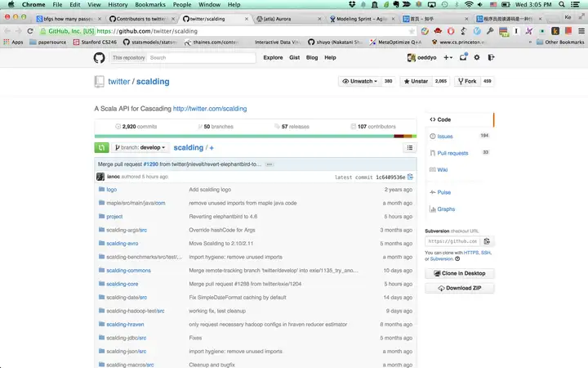The width and height of the screenshot is (588, 368).
Task: Click the ellipsis to expand commit message
Action: pyautogui.click(x=269, y=164)
